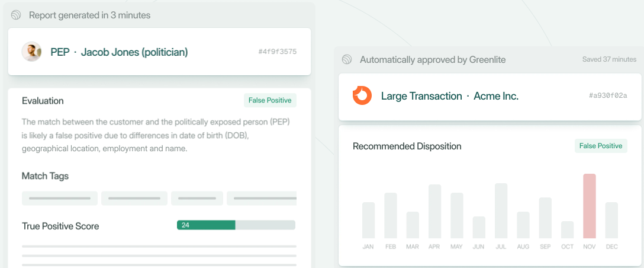
Task: Click the second Match Tags chip
Action: tap(134, 198)
